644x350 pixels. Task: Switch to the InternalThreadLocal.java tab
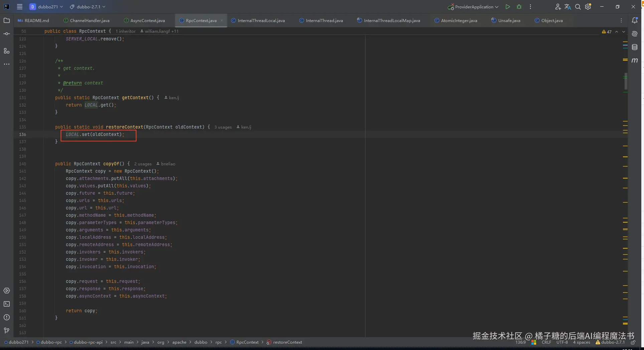click(261, 20)
